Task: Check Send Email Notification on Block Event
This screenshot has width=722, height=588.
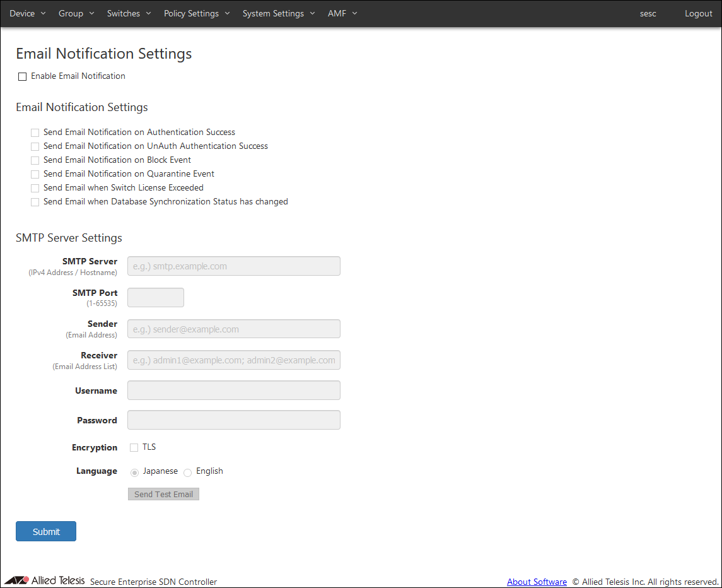Action: pyautogui.click(x=35, y=160)
